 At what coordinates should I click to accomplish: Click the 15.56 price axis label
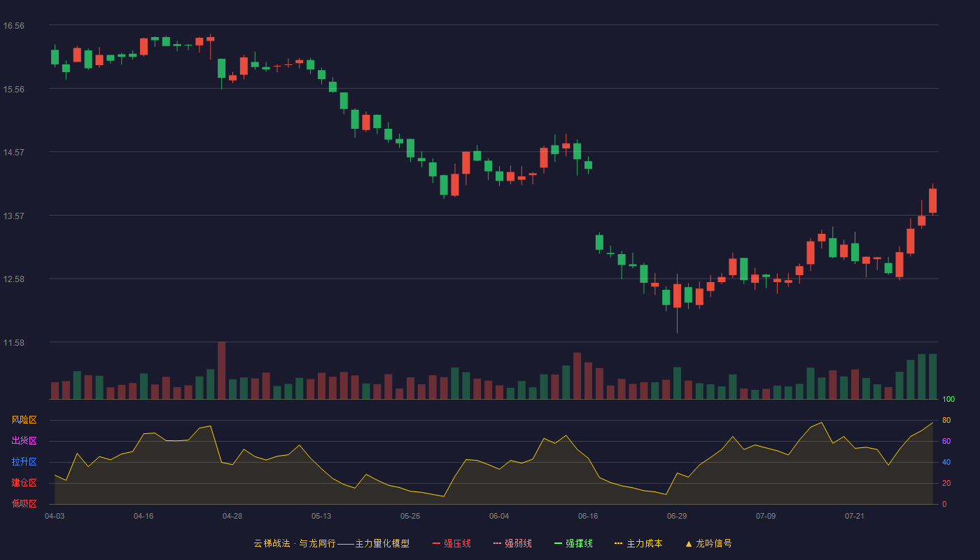tap(14, 90)
